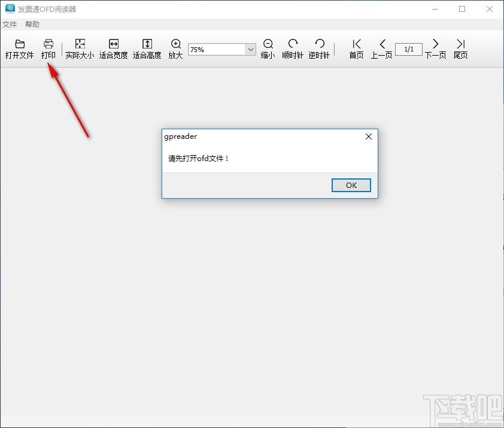The height and width of the screenshot is (428, 504).
Task: Click the 1/1 page number field
Action: [409, 49]
